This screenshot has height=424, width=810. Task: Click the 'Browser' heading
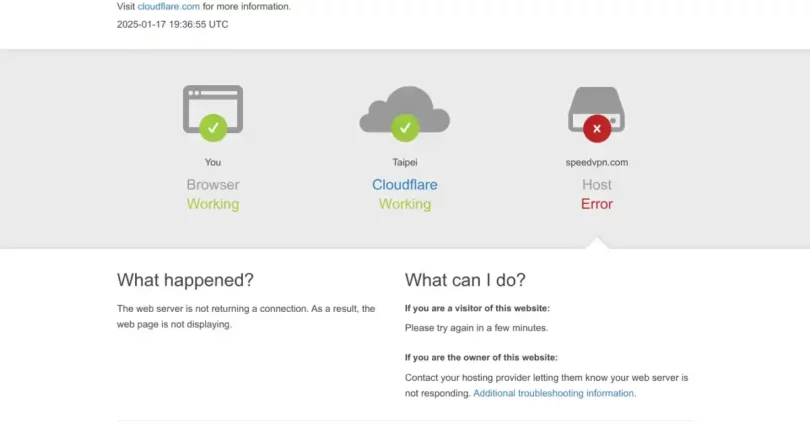pyautogui.click(x=213, y=185)
